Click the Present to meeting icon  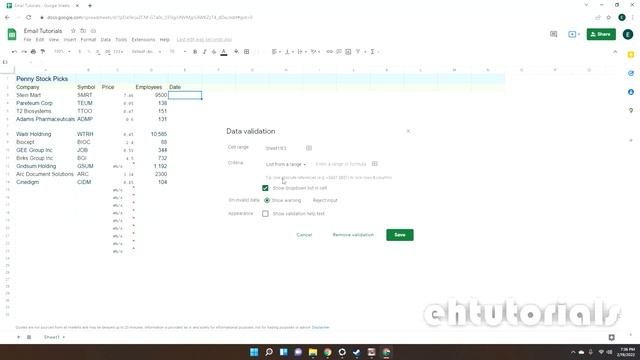coord(573,34)
